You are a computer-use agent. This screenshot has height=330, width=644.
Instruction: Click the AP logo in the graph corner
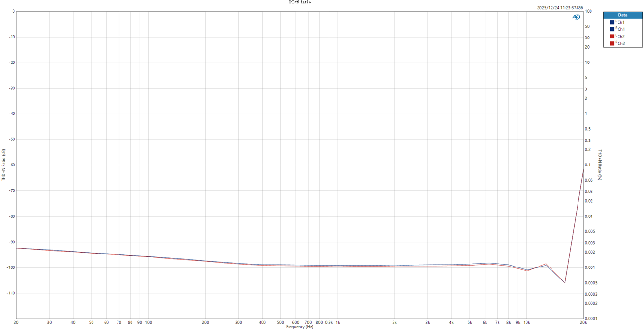click(576, 17)
